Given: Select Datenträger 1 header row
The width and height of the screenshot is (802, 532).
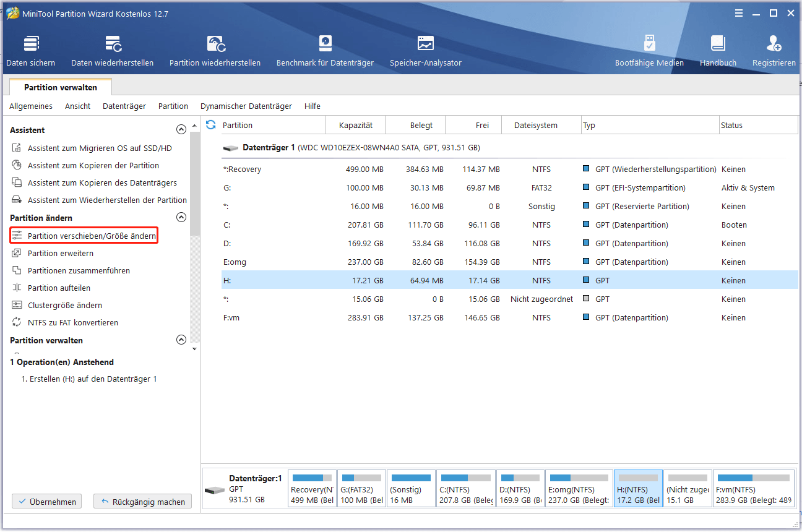Looking at the screenshot, I should (x=510, y=148).
